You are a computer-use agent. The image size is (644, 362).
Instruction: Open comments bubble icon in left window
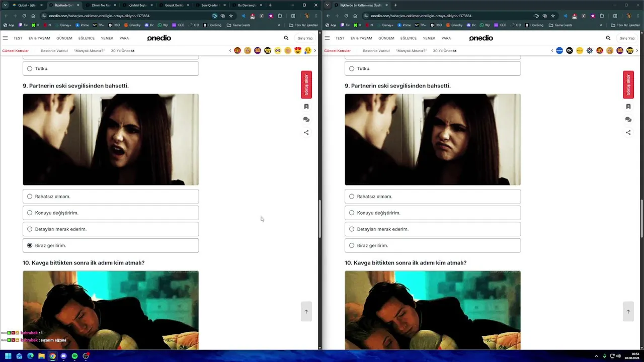[306, 120]
